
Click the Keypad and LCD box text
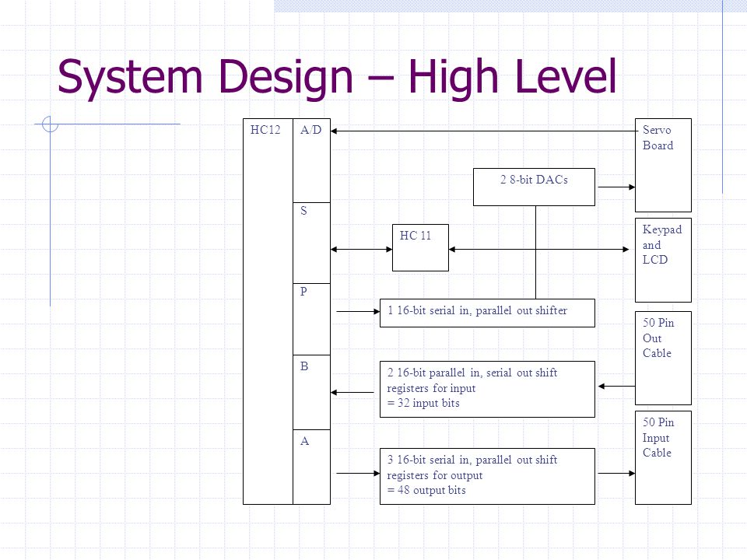click(x=661, y=244)
